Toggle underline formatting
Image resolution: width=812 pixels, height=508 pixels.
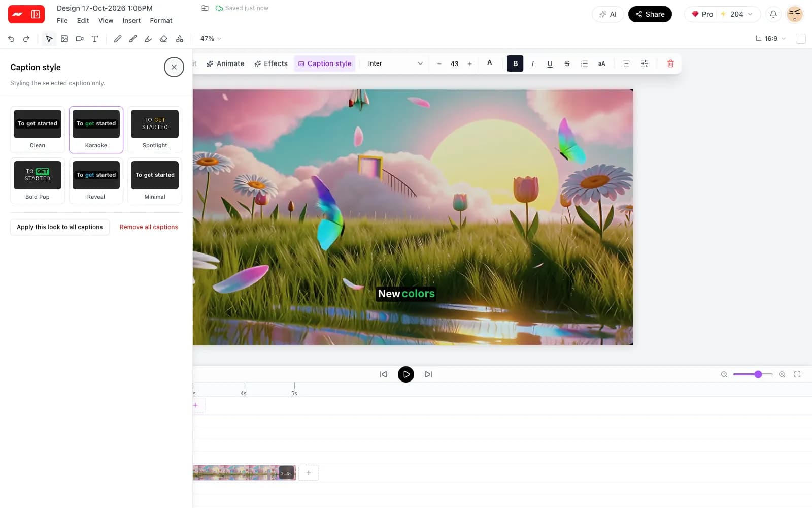[x=550, y=63]
